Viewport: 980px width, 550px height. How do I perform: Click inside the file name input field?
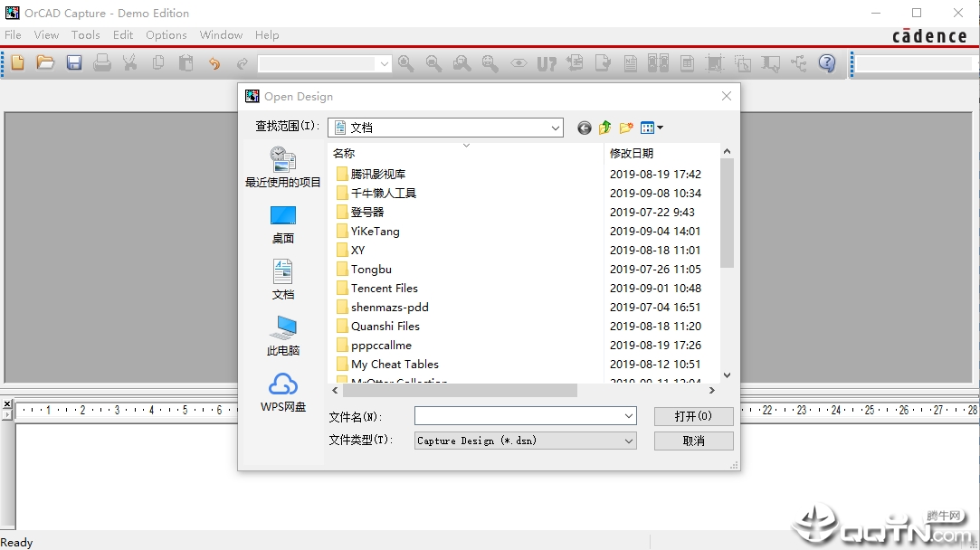pyautogui.click(x=519, y=416)
